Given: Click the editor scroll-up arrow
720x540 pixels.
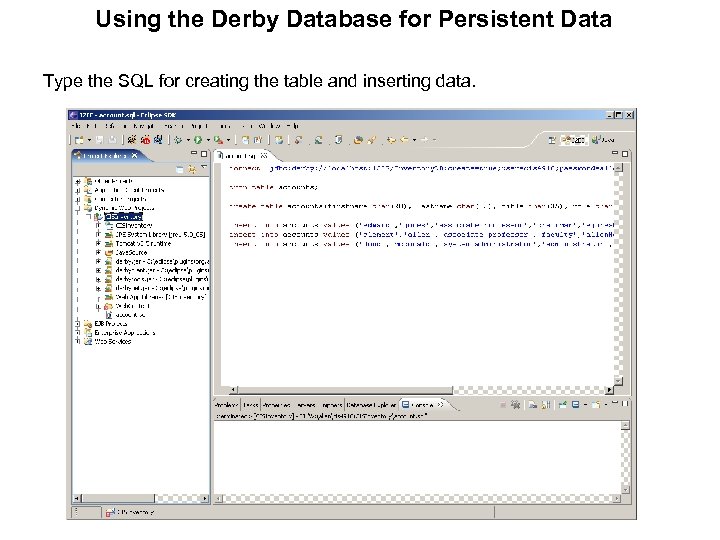Looking at the screenshot, I should click(618, 168).
